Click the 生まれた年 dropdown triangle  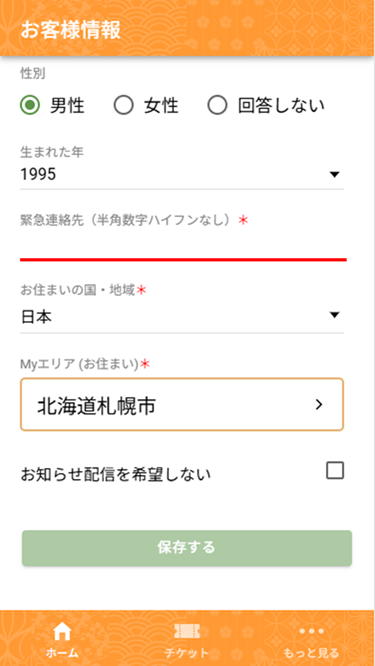point(335,174)
